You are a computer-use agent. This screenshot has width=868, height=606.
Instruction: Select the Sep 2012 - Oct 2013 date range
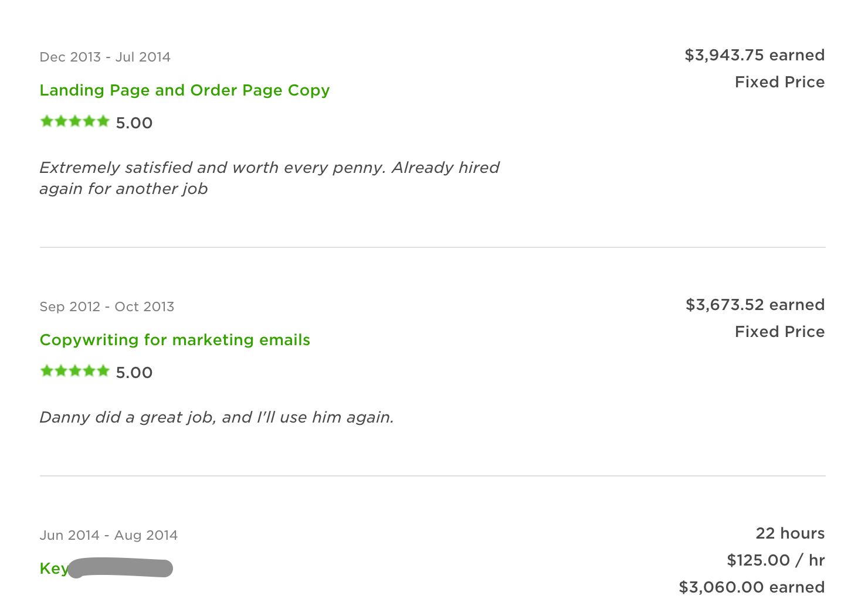click(x=107, y=307)
